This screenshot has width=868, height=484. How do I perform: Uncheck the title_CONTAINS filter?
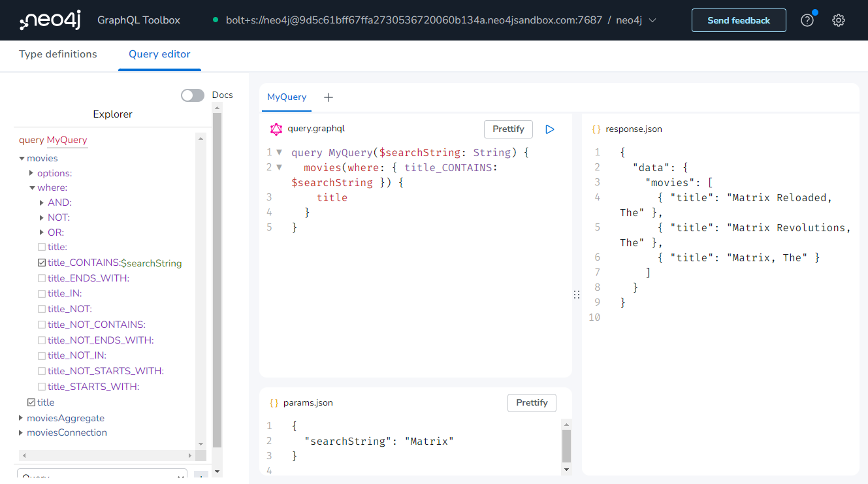coord(42,263)
